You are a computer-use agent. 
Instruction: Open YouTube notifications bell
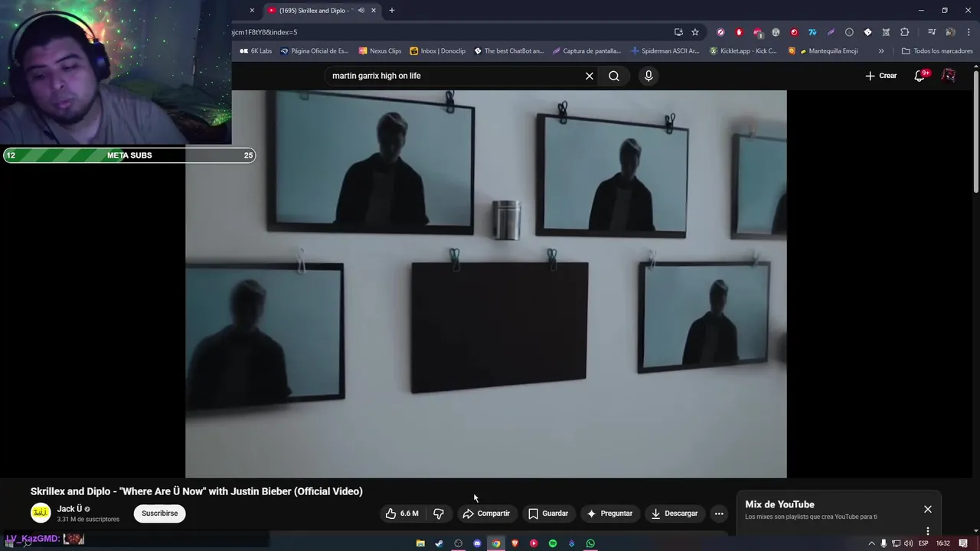tap(920, 76)
